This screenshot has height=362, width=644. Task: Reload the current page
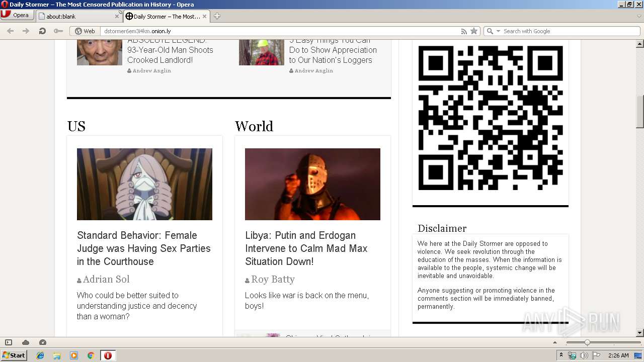(x=42, y=31)
